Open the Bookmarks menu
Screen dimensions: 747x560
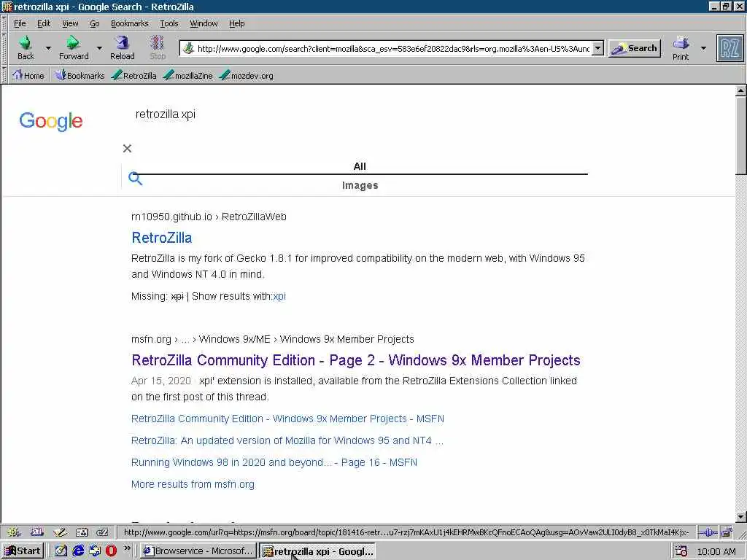[x=130, y=23]
